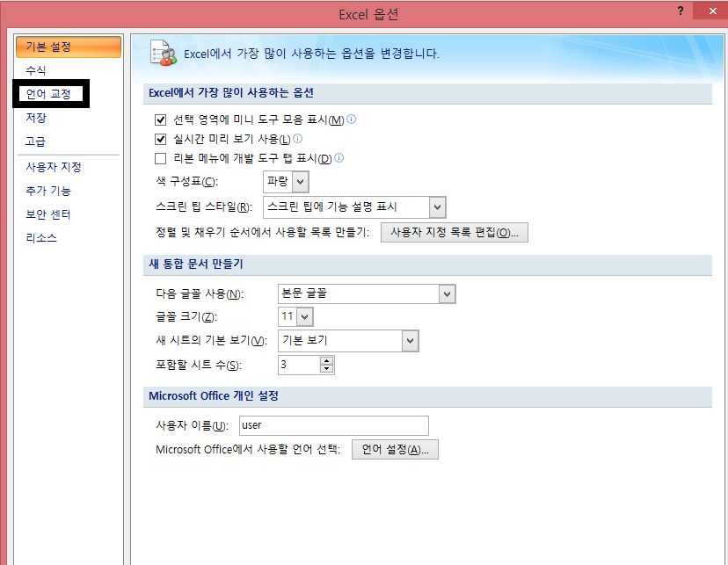Select the 리소스 category
The width and height of the screenshot is (728, 565).
[x=41, y=238]
